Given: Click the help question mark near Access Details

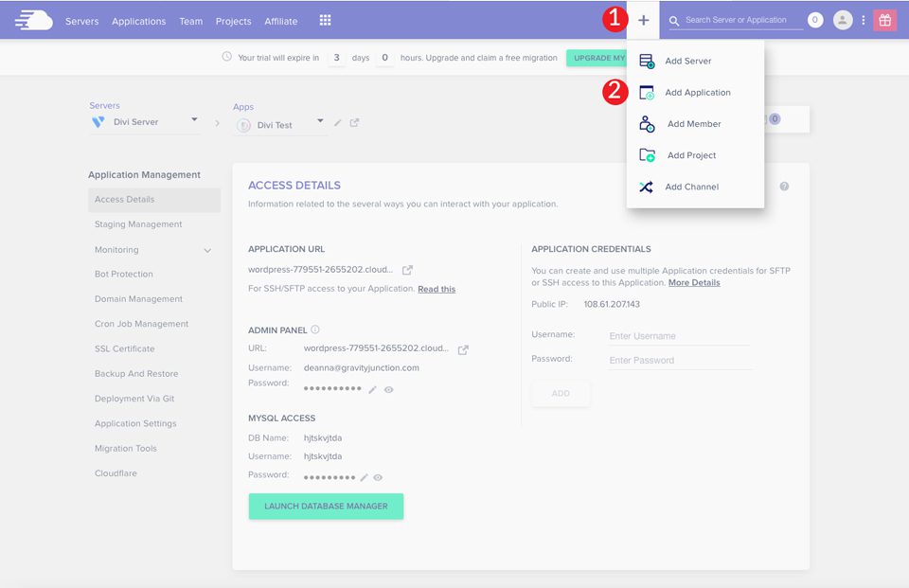Looking at the screenshot, I should click(784, 187).
